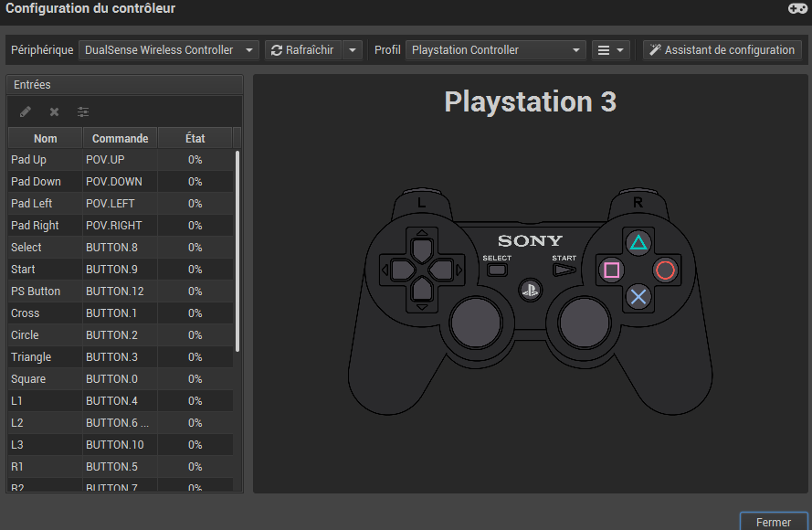Select the Pad Right input row
Image resolution: width=812 pixels, height=530 pixels.
(x=121, y=226)
